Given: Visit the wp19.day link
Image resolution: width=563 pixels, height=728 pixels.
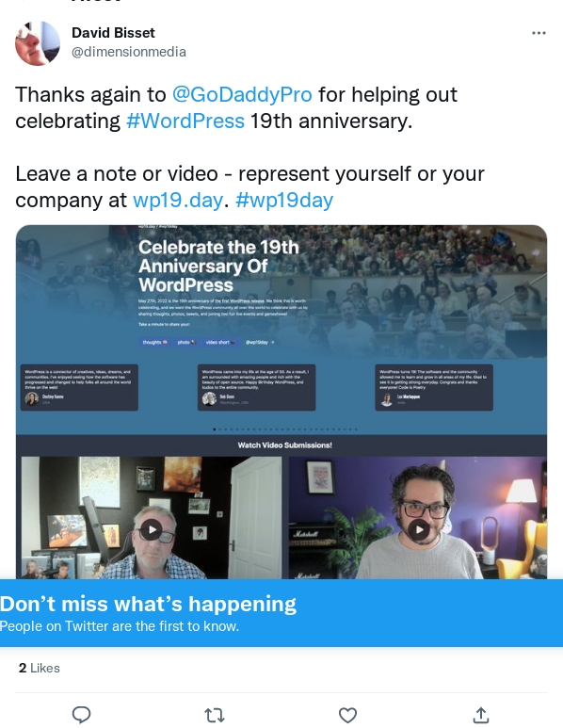Looking at the screenshot, I should click(178, 200).
